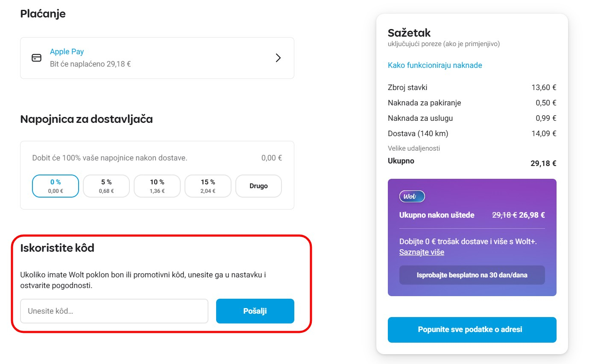Open the Drugo custom tip option
Image resolution: width=595 pixels, height=364 pixels.
(258, 186)
